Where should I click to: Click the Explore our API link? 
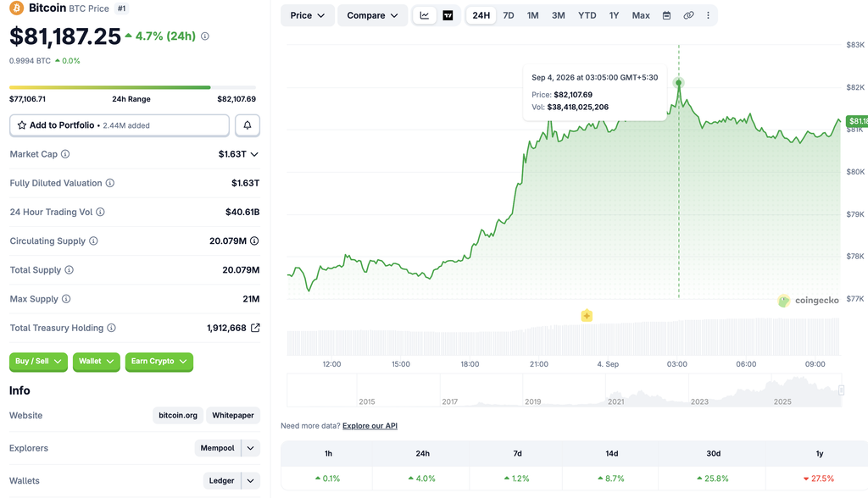point(370,425)
